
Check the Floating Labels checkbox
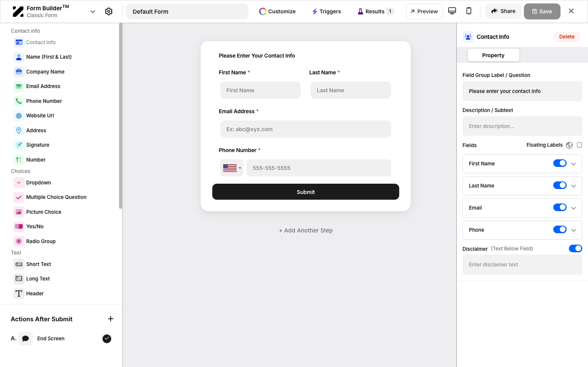tap(579, 145)
